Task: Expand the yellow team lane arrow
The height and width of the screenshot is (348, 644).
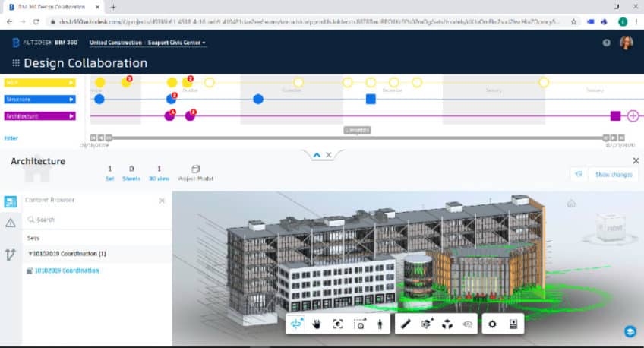Action: coord(71,83)
